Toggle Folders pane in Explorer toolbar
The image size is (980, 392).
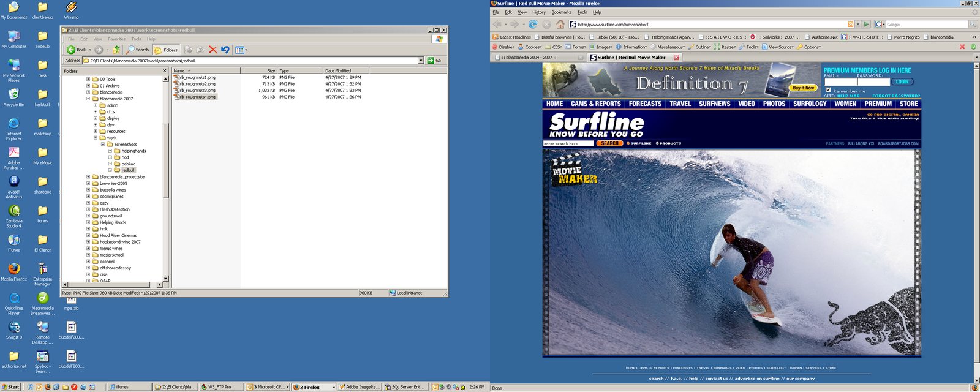click(x=166, y=50)
